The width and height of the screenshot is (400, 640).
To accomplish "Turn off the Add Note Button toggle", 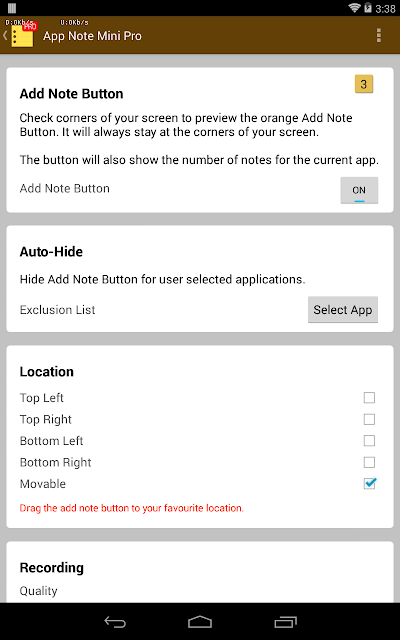I will pyautogui.click(x=359, y=190).
